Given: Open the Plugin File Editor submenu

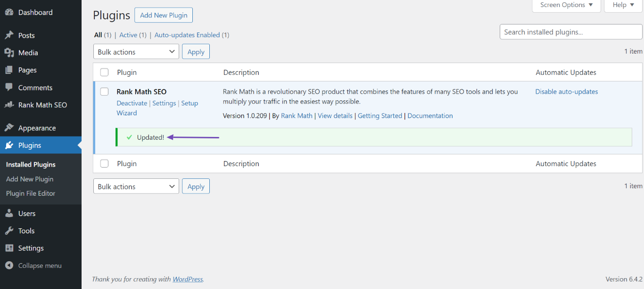Looking at the screenshot, I should [x=31, y=193].
